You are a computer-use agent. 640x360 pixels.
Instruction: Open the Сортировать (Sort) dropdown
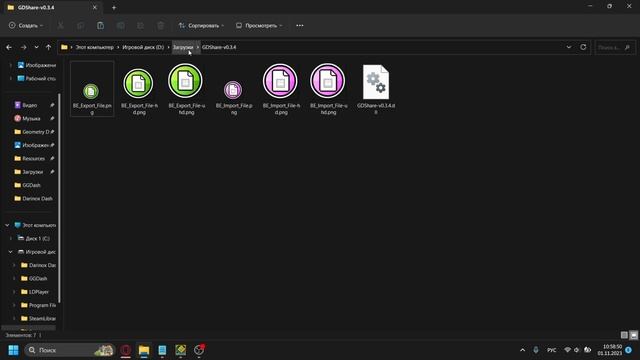(x=201, y=25)
